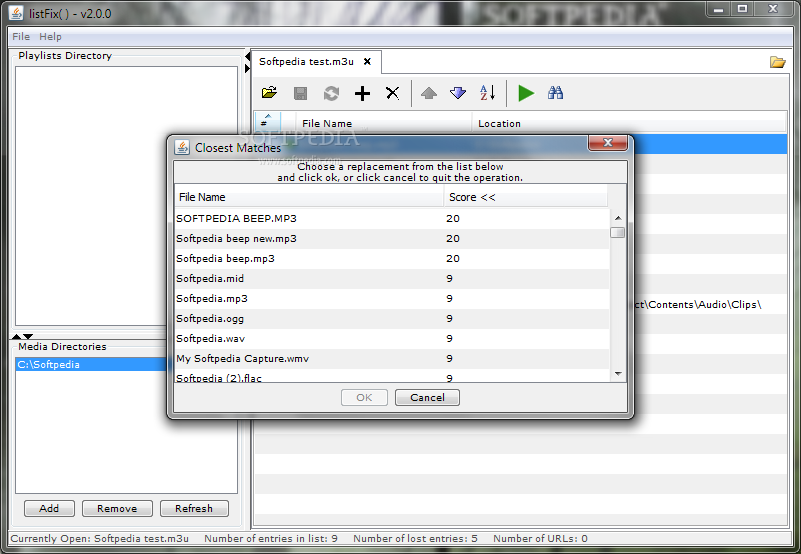
Task: Click the Remove media directory button
Action: 117,509
